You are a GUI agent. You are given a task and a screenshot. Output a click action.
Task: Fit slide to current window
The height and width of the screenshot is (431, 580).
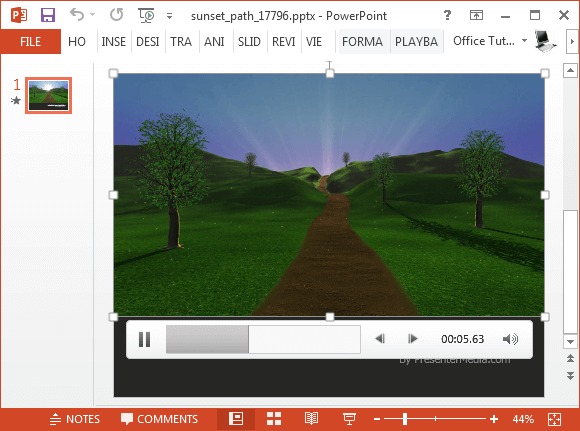554,419
